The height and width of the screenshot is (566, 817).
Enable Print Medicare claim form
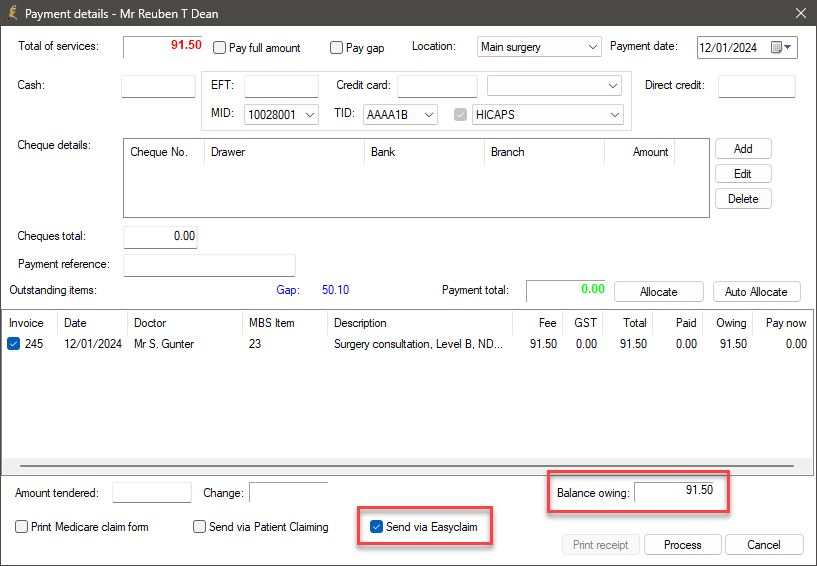pos(21,527)
